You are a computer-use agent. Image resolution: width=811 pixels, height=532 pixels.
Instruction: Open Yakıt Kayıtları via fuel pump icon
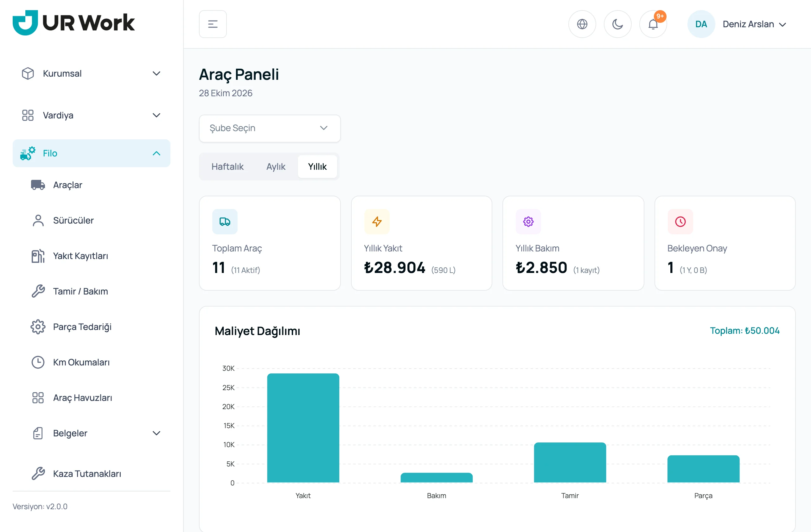pos(38,256)
